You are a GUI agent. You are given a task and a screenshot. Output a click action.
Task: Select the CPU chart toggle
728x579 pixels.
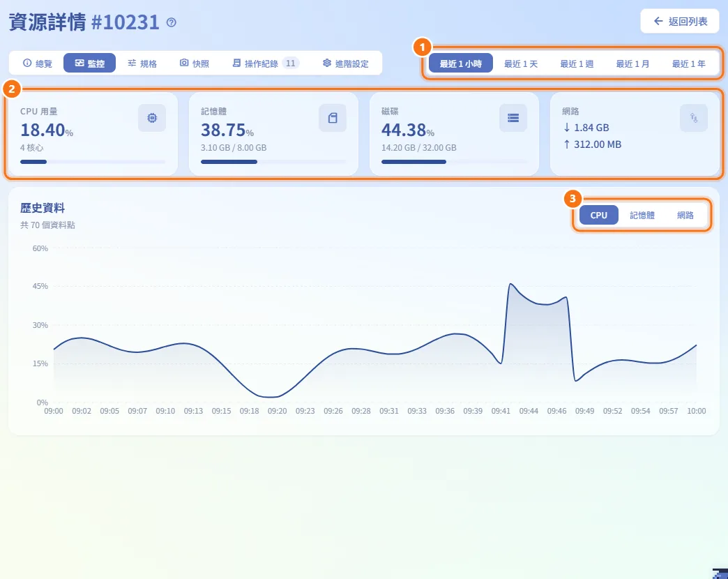598,215
